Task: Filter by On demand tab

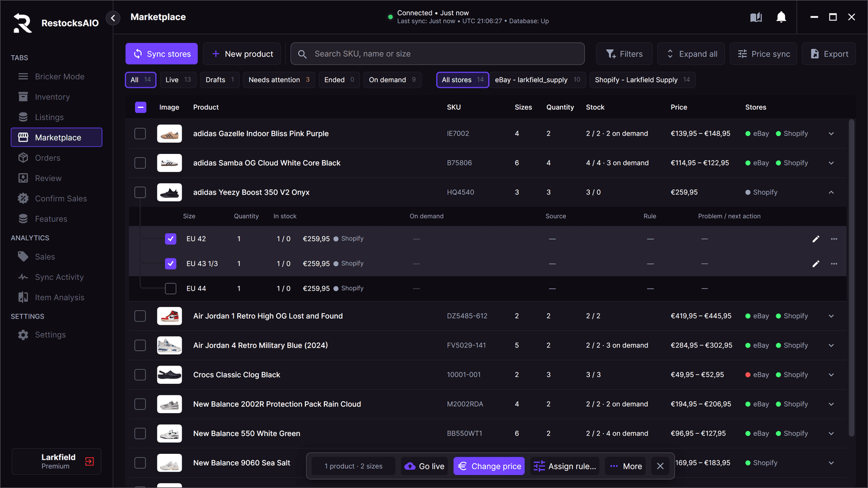Action: [392, 80]
